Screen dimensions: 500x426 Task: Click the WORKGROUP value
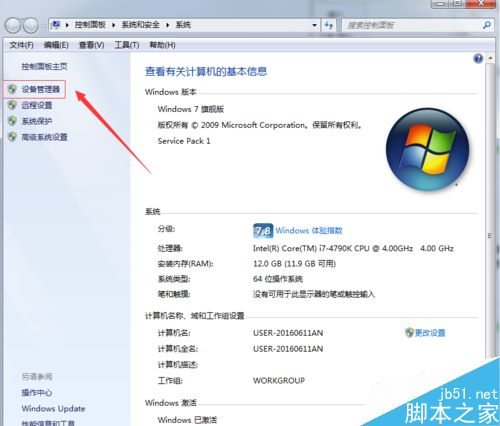point(279,380)
